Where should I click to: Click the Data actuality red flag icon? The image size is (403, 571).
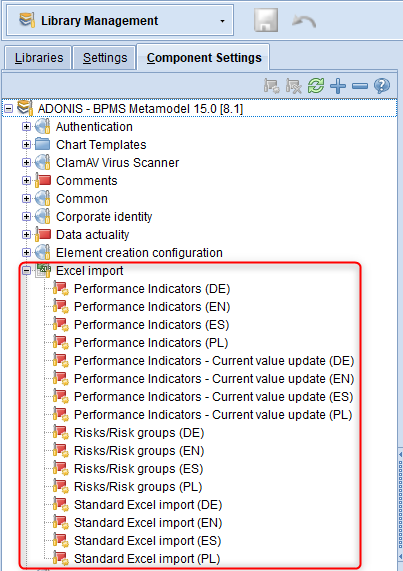click(43, 235)
